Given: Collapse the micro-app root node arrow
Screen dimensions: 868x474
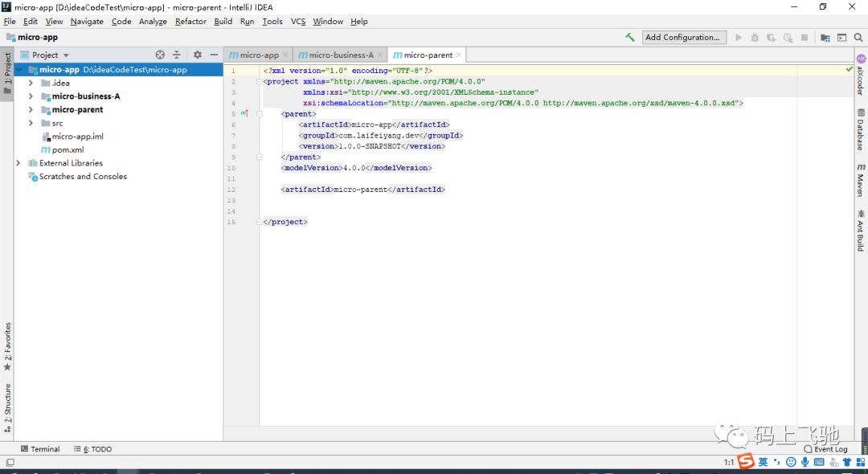Looking at the screenshot, I should [18, 70].
